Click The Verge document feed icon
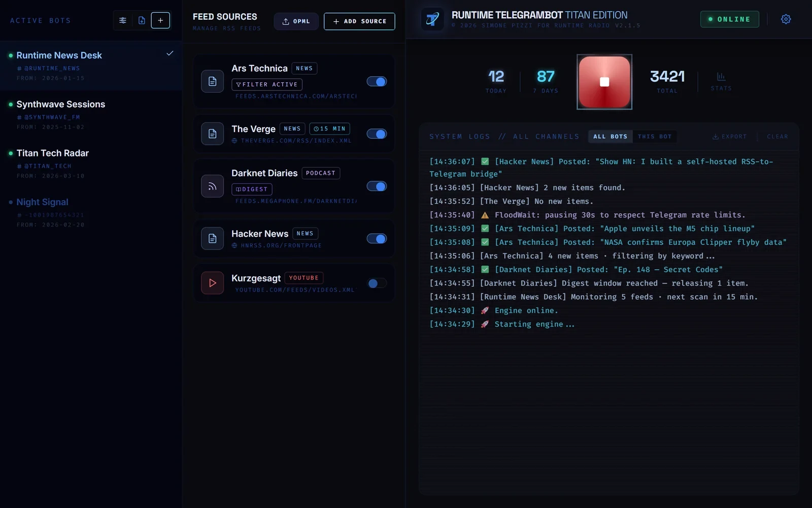The height and width of the screenshot is (508, 812). (x=213, y=134)
